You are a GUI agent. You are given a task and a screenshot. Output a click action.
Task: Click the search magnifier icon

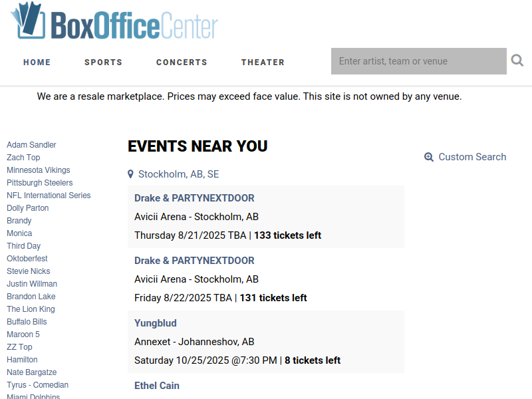517,61
